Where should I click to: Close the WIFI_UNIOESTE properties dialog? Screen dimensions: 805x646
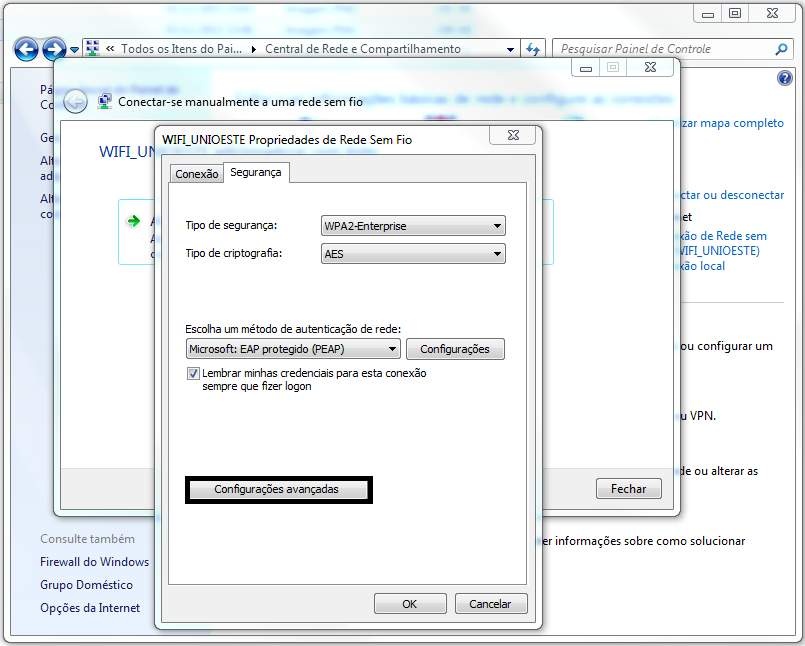click(513, 135)
